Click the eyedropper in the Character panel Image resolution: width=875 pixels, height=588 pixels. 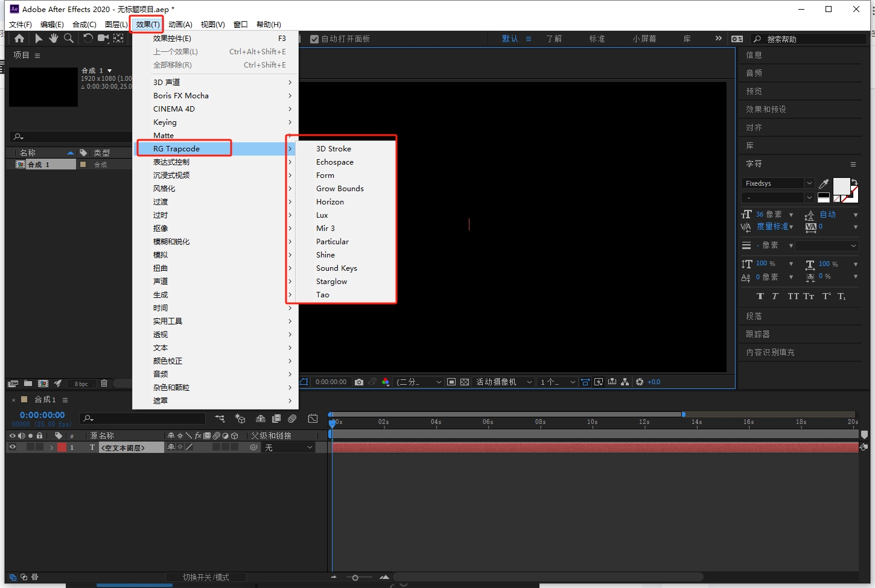824,184
